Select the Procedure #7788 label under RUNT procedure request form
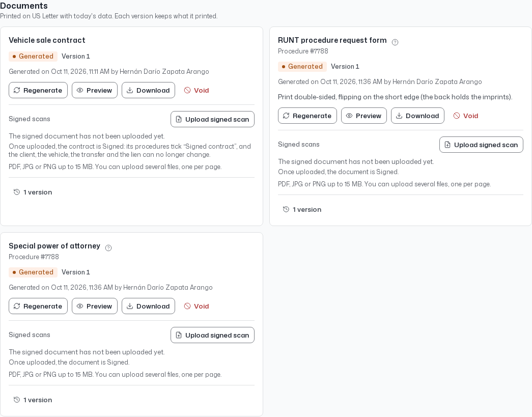Viewport: 532px width, 417px height. coord(303,51)
